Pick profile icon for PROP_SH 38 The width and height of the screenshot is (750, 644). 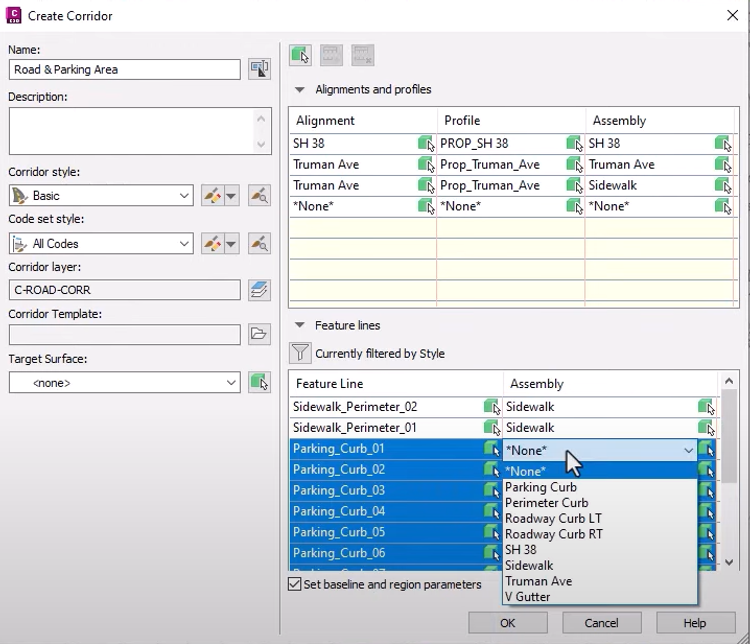(x=574, y=144)
